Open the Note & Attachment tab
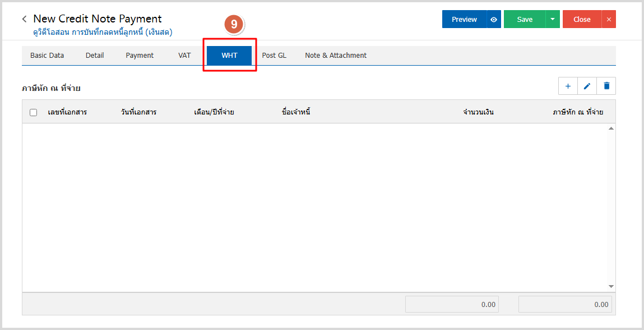This screenshot has height=330, width=644. coord(336,56)
